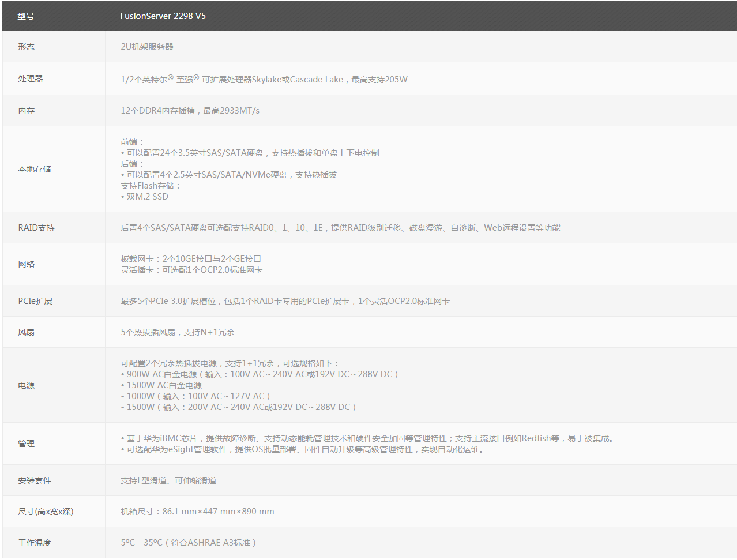Click the 后端： line in storage cell
This screenshot has width=737, height=560.
point(133,164)
